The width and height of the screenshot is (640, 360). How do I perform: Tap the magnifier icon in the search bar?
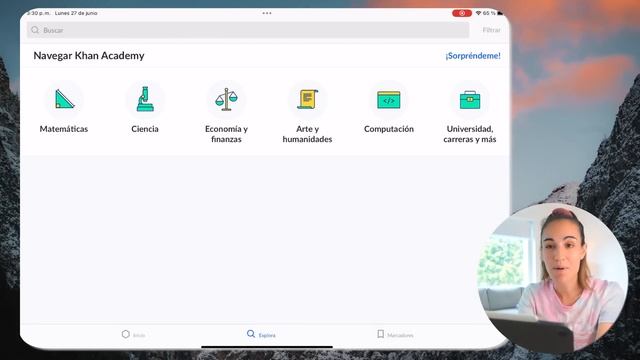point(35,30)
